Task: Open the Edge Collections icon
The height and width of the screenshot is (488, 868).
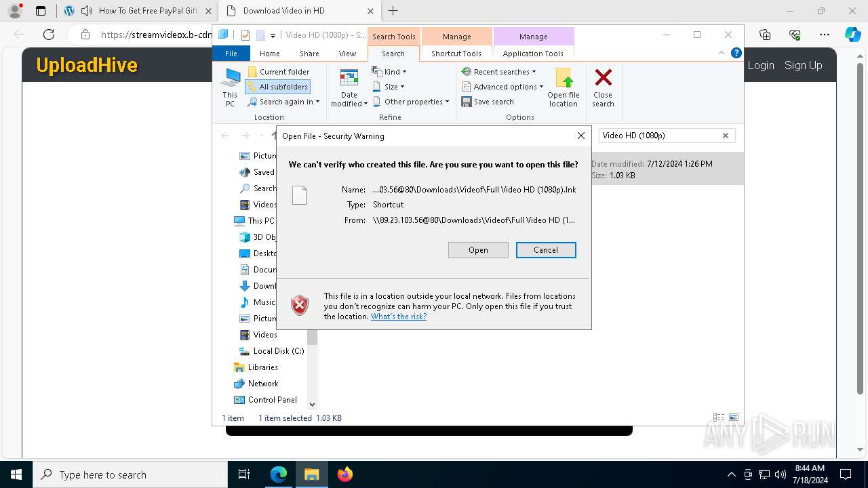Action: click(765, 35)
